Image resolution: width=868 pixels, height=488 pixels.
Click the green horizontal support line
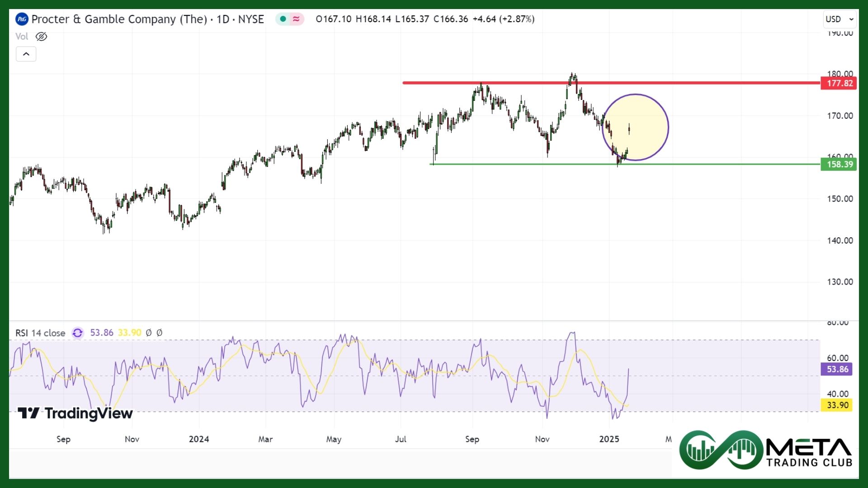point(625,164)
